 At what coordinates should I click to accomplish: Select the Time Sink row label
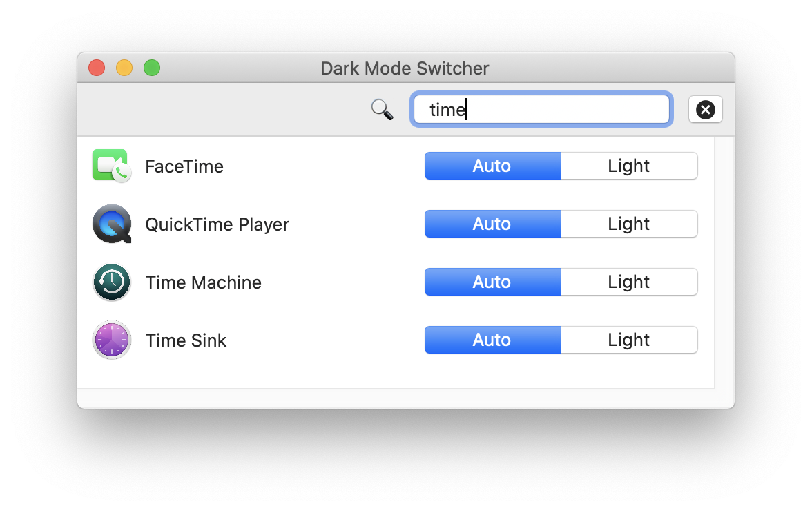tap(186, 340)
